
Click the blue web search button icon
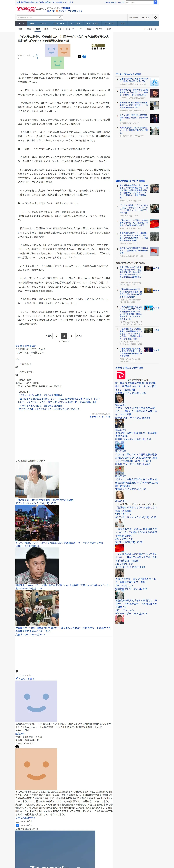click(x=155, y=2)
